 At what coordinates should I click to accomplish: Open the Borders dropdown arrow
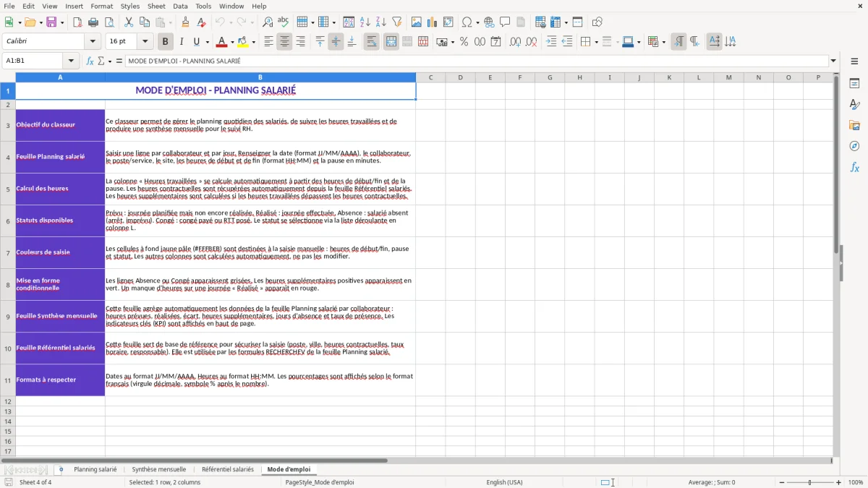click(x=595, y=42)
